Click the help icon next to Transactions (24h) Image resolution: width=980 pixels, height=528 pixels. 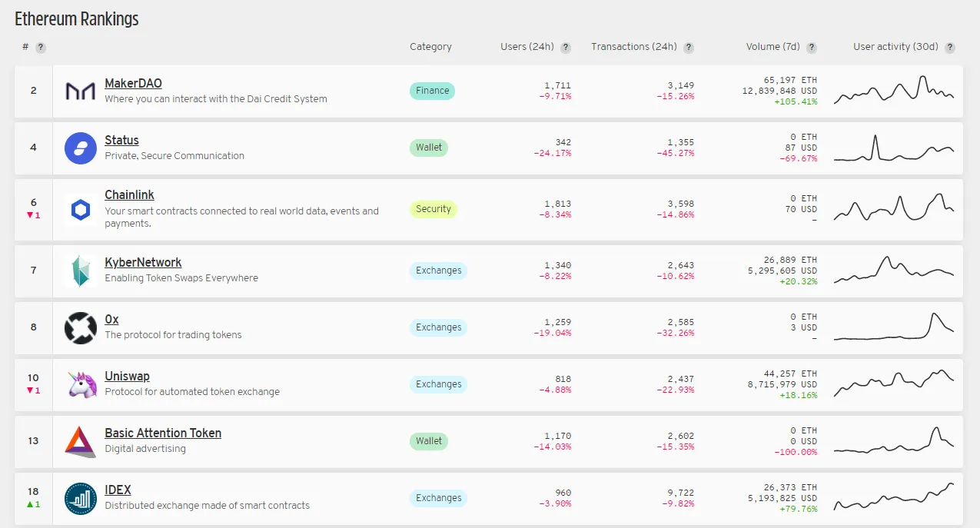(689, 48)
